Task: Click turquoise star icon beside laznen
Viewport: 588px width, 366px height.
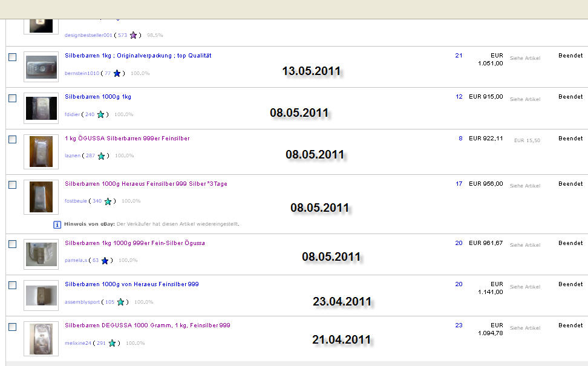Action: click(x=101, y=155)
